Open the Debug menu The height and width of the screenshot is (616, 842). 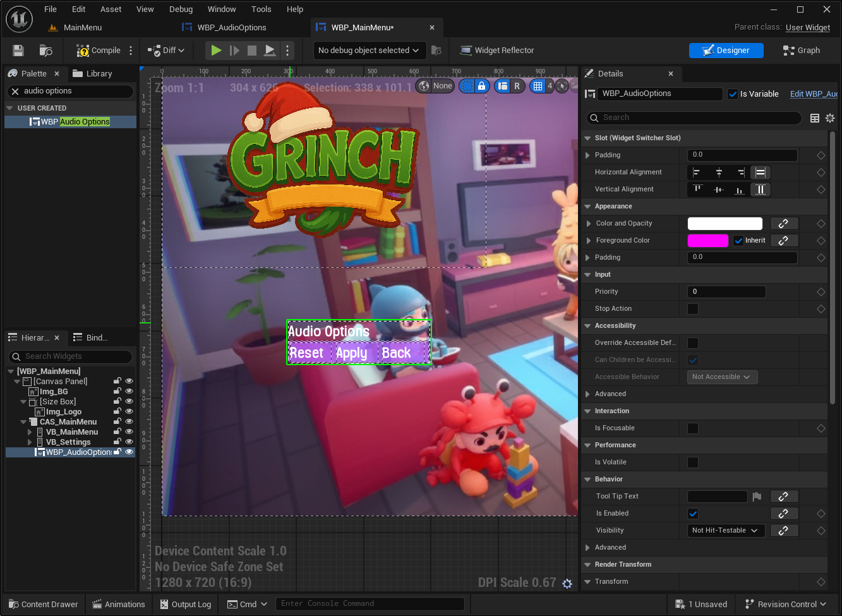point(181,9)
